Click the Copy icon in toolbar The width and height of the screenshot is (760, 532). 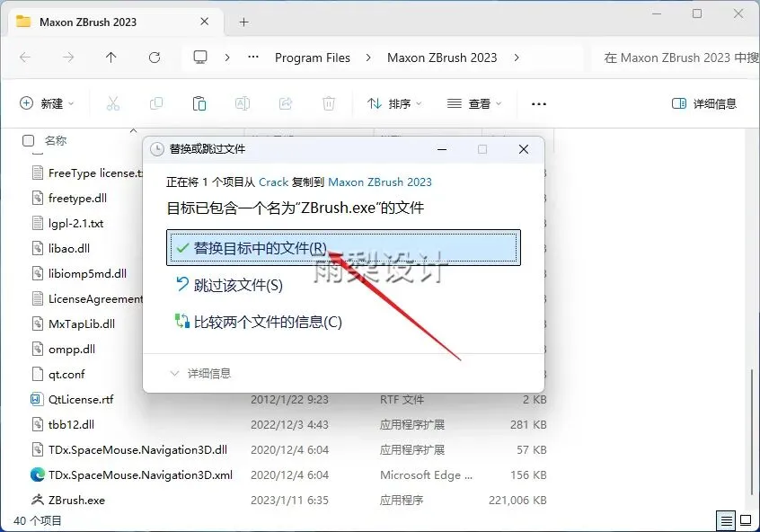click(x=156, y=103)
